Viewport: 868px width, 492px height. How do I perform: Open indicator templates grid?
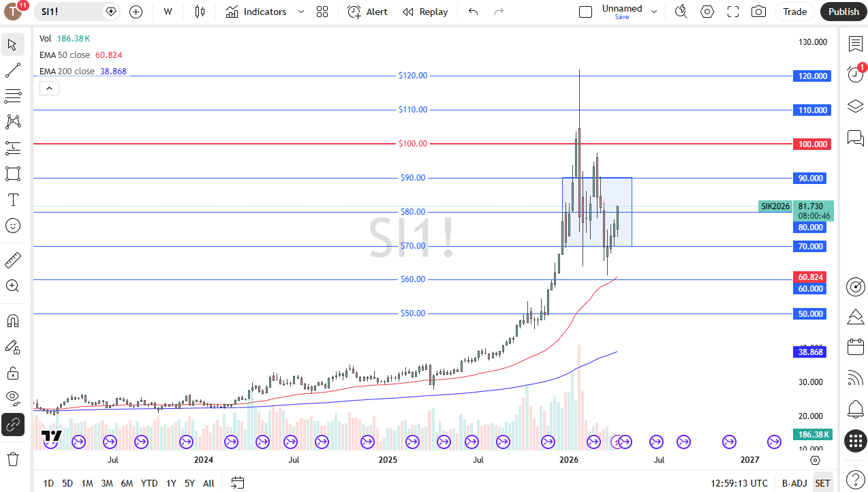pyautogui.click(x=322, y=12)
